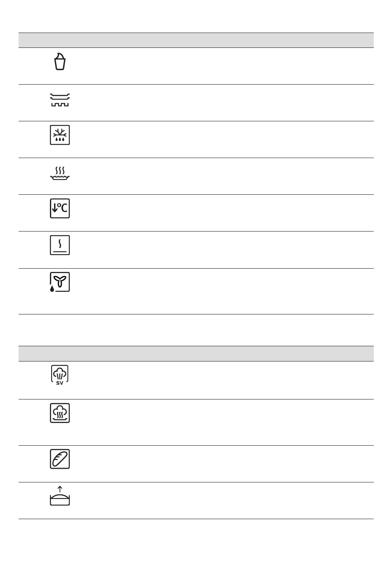
Task: Activate the defrost snowflake-with-drops icon
Action: pyautogui.click(x=60, y=135)
